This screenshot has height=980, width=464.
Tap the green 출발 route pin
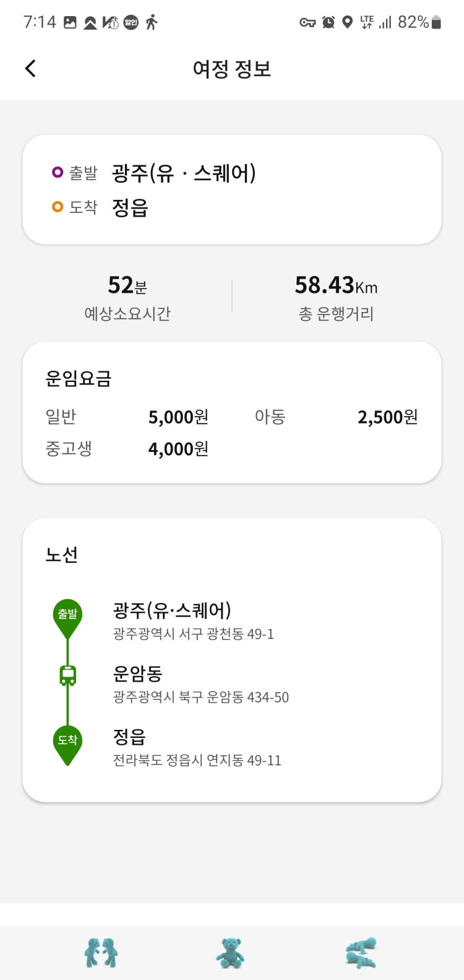tap(67, 618)
